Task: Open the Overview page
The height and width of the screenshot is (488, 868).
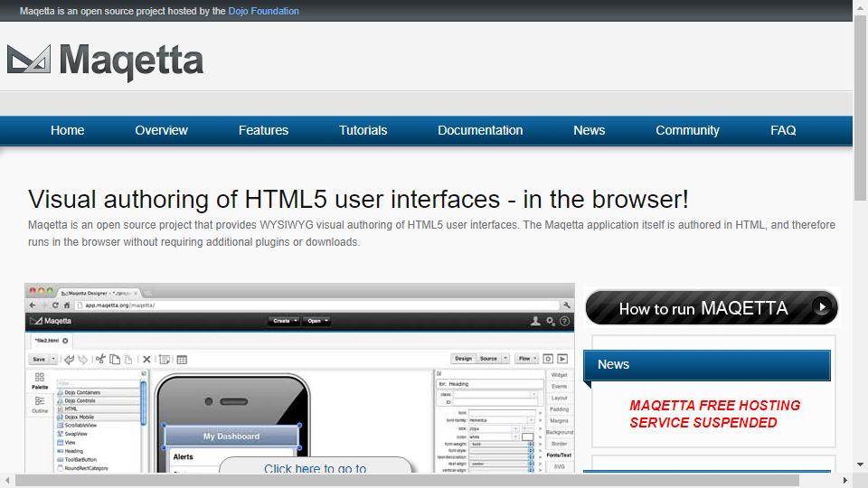Action: click(x=161, y=130)
